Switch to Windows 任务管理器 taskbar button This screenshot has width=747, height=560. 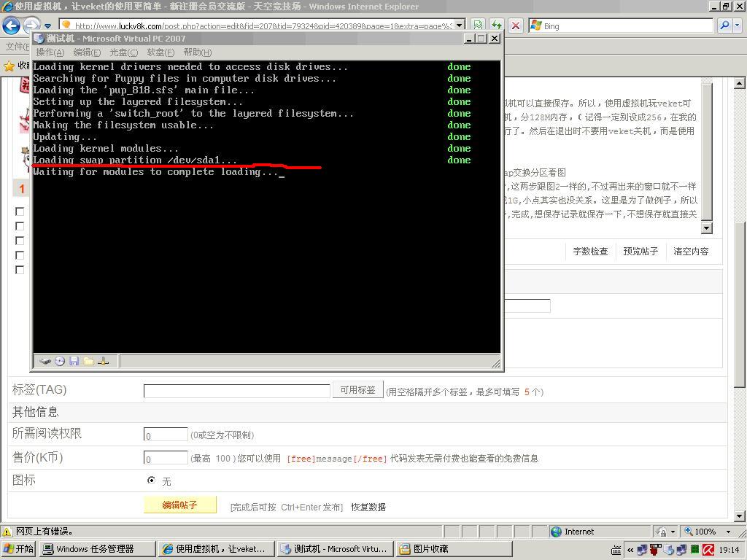tap(97, 549)
